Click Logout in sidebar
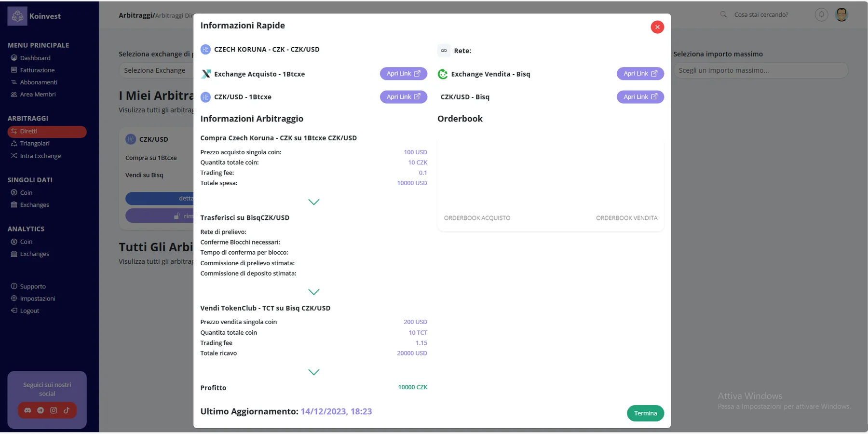Viewport: 868px width, 434px height. pos(29,311)
